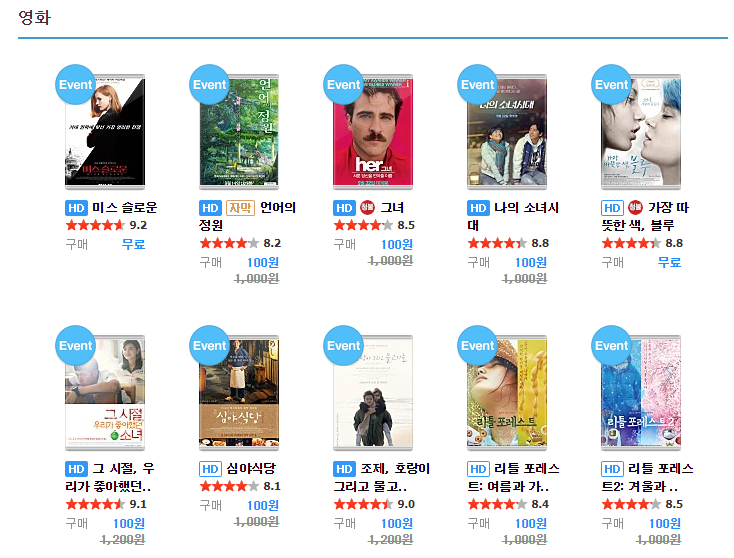Click the 100원 price for 리틀 포레스트: 여름과

point(531,523)
